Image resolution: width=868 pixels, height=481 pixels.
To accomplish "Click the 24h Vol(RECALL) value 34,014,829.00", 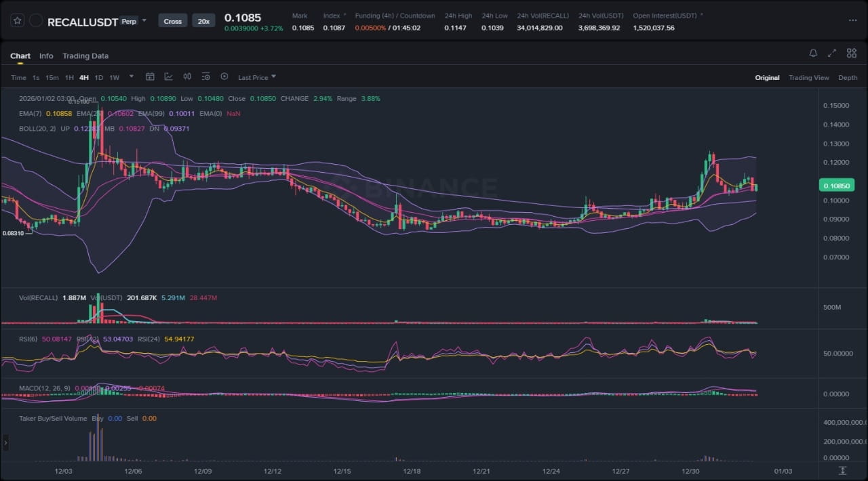I will point(540,28).
